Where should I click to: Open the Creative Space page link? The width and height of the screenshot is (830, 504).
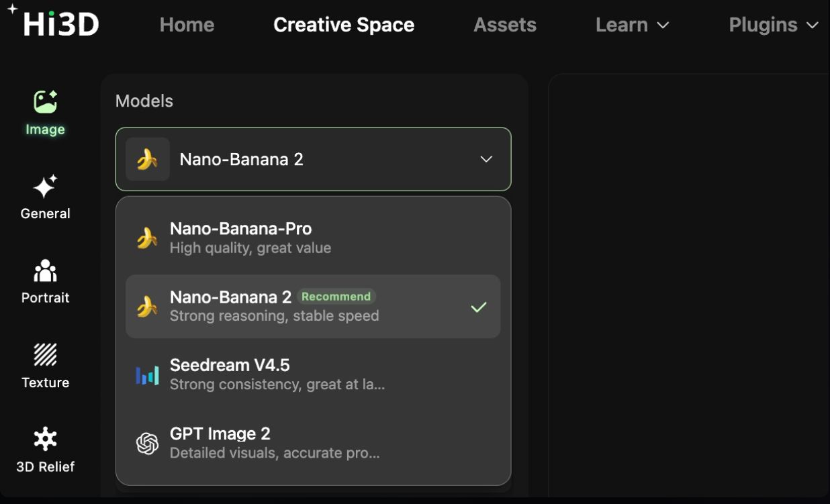pos(344,25)
